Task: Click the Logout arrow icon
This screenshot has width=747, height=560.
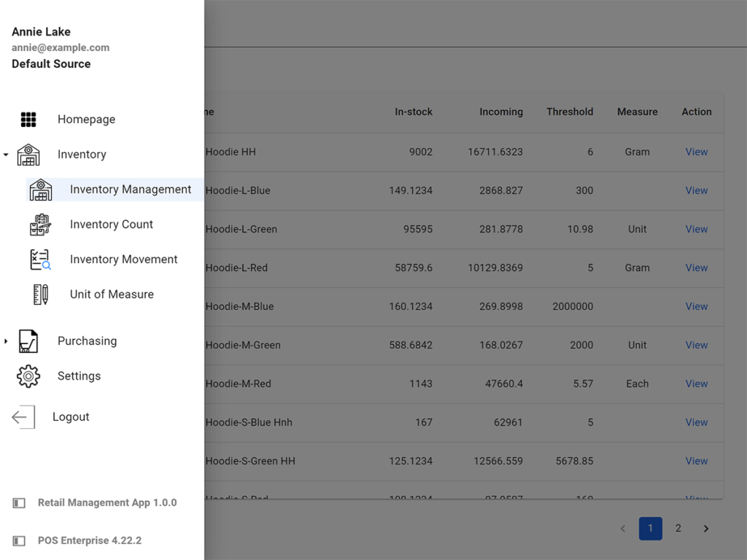Action: [23, 416]
